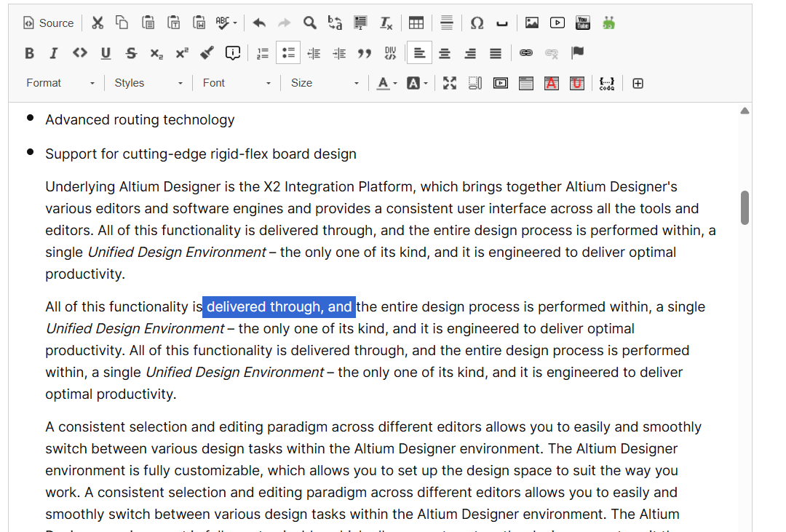Screen dimensions: 786x532
Task: Open the background color picker
Action: 417,83
